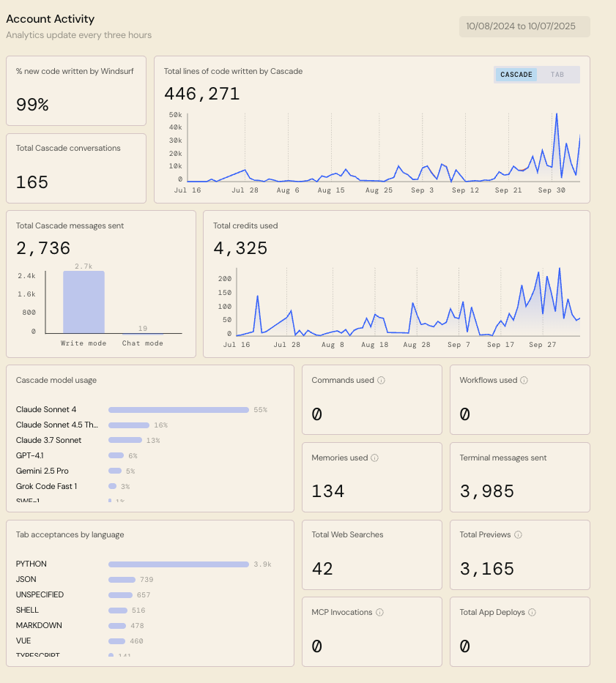The height and width of the screenshot is (683, 616).
Task: Select the CASCADE toggle option
Action: pyautogui.click(x=516, y=75)
